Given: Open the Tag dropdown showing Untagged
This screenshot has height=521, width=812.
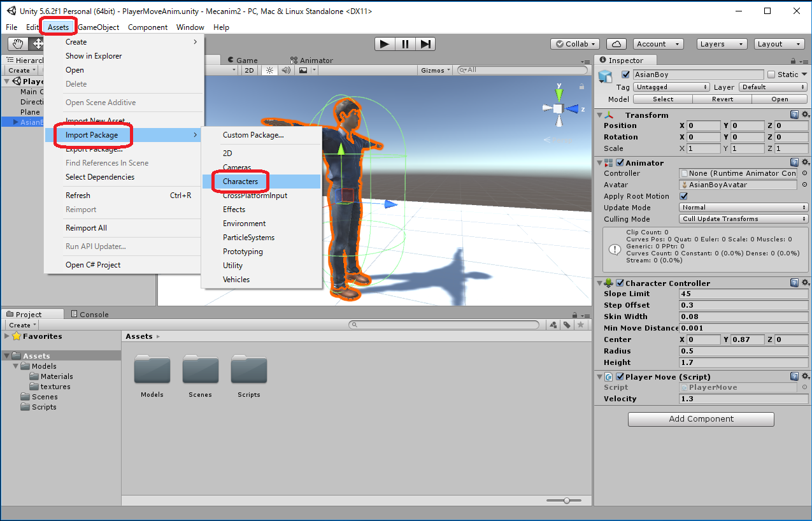Looking at the screenshot, I should (671, 87).
